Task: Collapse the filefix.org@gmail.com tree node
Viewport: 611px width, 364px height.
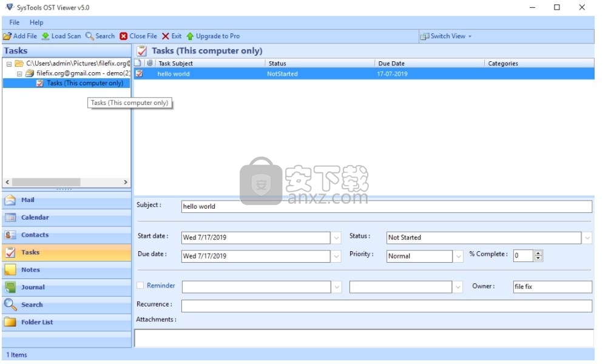Action: coord(19,73)
